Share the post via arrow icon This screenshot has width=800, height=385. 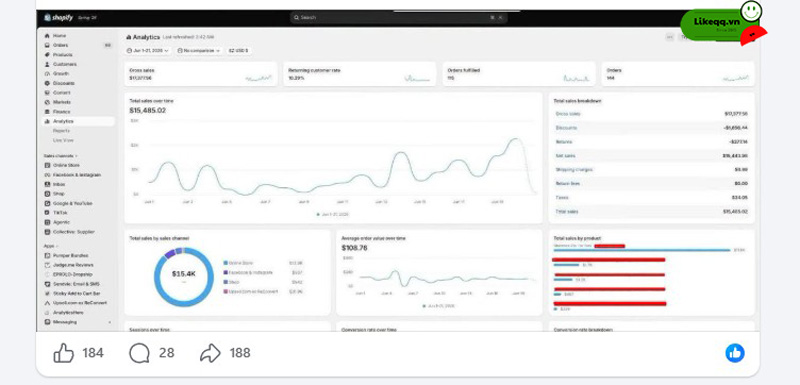[x=210, y=353]
